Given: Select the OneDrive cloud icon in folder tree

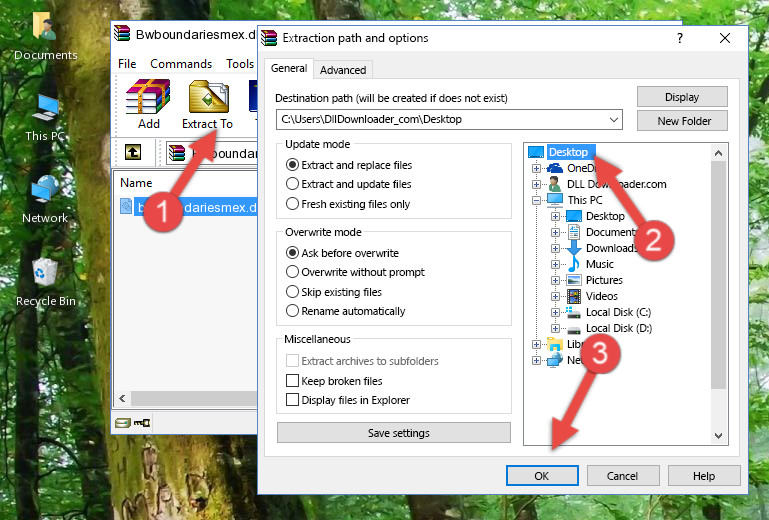Looking at the screenshot, I should (x=555, y=168).
